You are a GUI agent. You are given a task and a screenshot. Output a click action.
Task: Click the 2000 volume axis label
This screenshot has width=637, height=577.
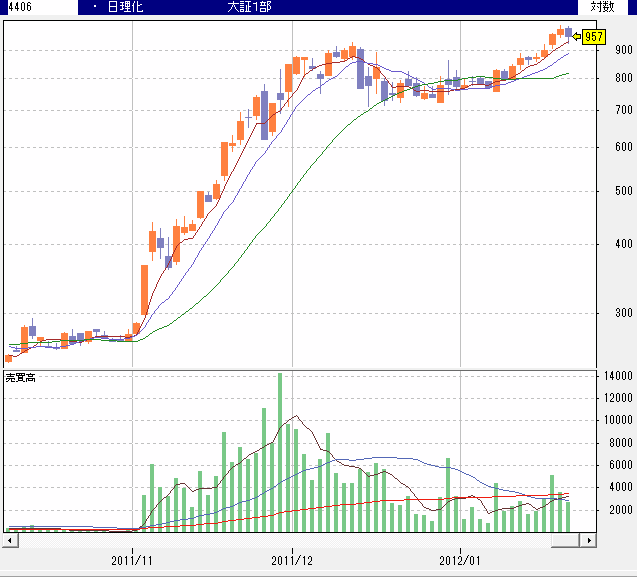[621, 510]
